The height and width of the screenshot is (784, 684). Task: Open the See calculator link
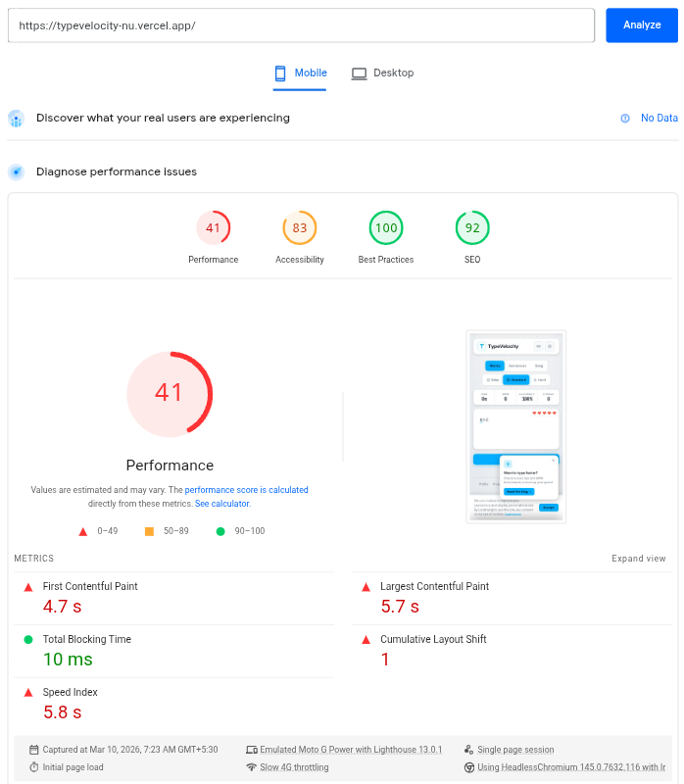click(x=222, y=504)
